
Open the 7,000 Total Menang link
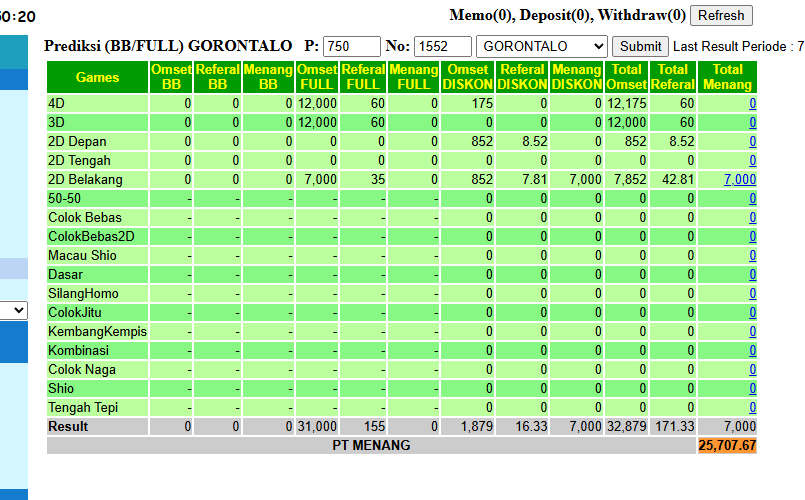click(x=740, y=179)
